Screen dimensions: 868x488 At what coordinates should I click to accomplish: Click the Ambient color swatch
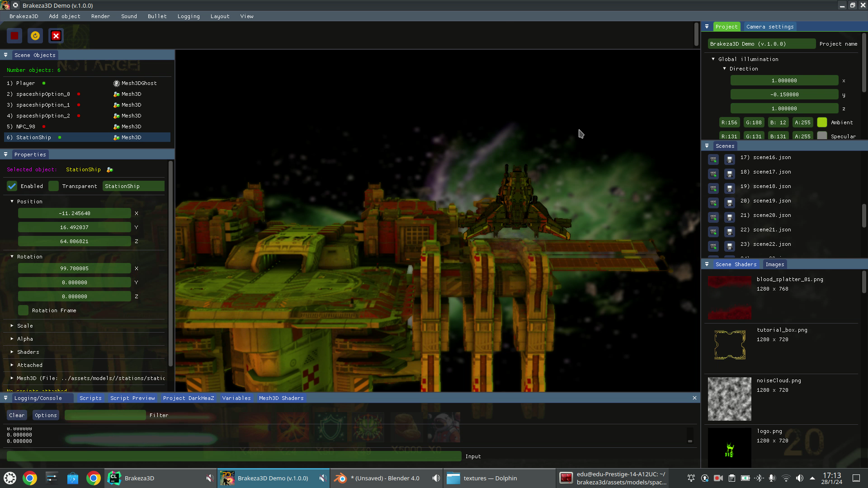coord(822,122)
